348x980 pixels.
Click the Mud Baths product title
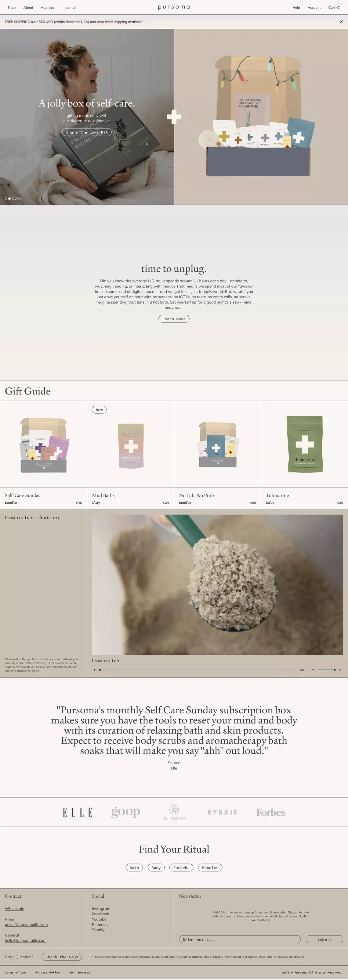click(x=103, y=495)
